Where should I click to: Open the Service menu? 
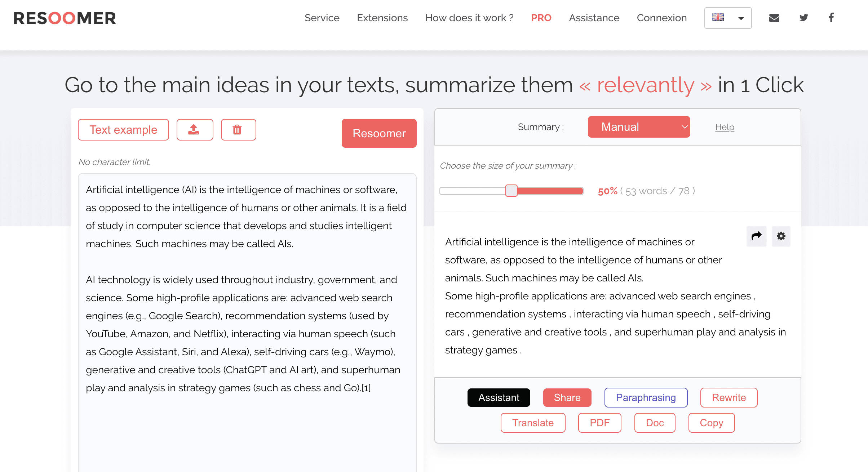click(322, 18)
